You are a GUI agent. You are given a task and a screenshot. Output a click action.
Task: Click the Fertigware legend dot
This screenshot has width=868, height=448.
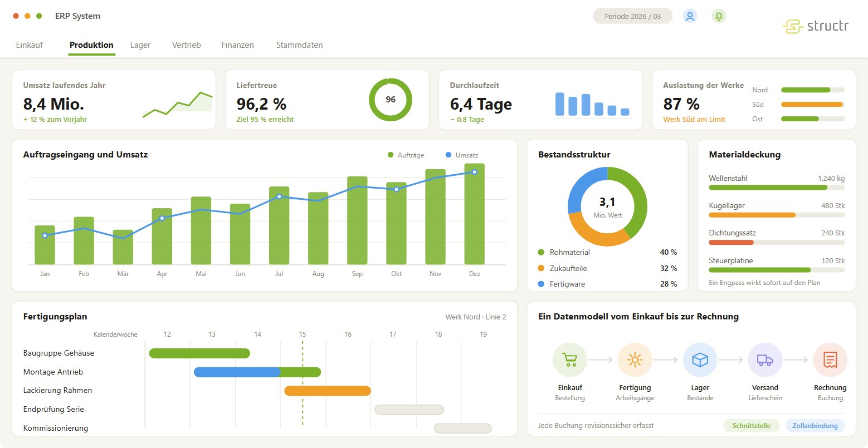tap(541, 284)
